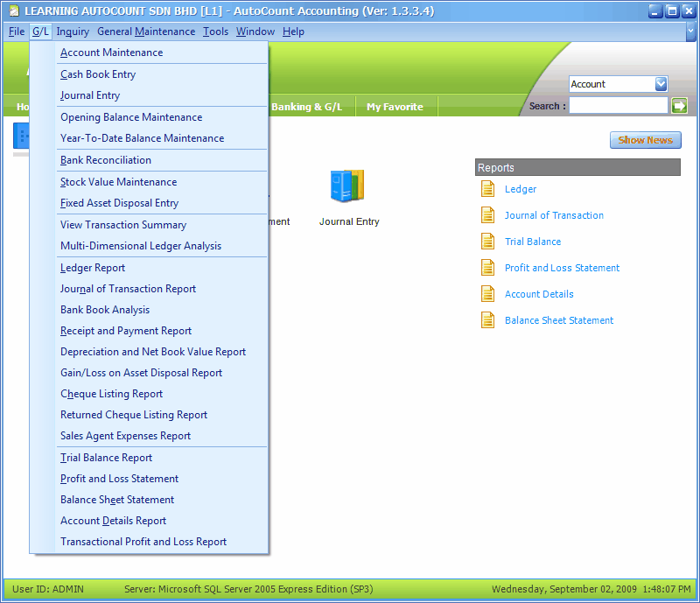This screenshot has width=700, height=603.
Task: Select Transactional Profit and Loss Report
Action: click(162, 542)
